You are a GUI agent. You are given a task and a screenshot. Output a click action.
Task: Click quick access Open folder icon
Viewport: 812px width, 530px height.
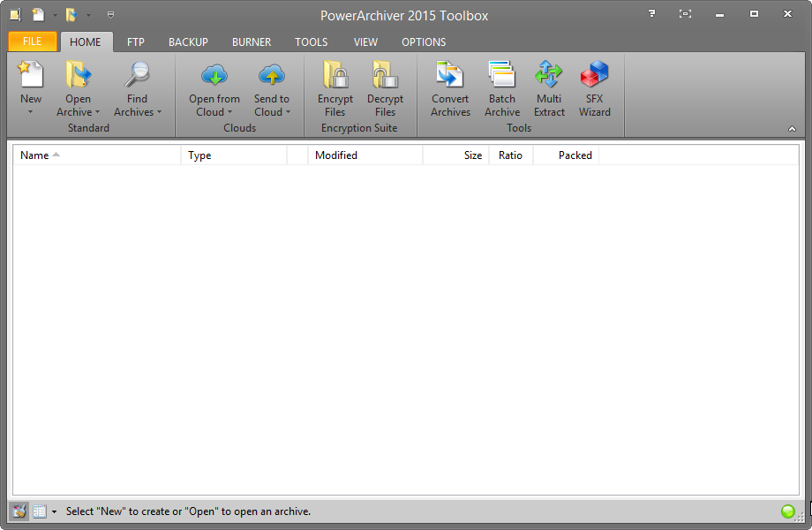pos(71,14)
